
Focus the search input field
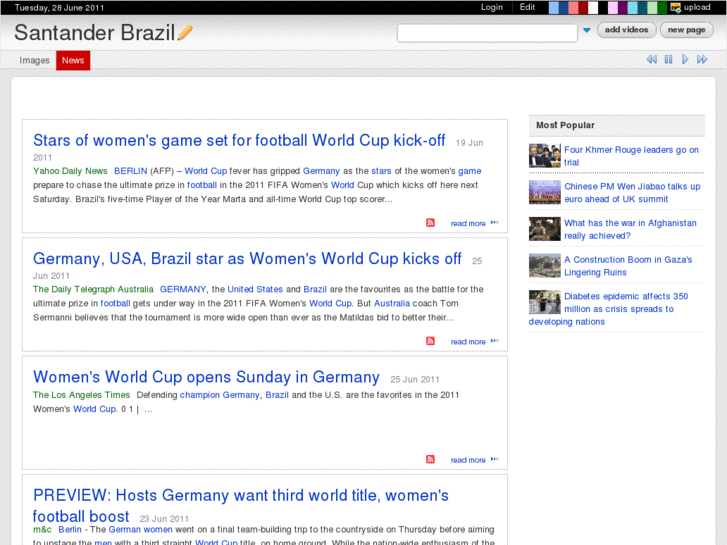pyautogui.click(x=487, y=33)
